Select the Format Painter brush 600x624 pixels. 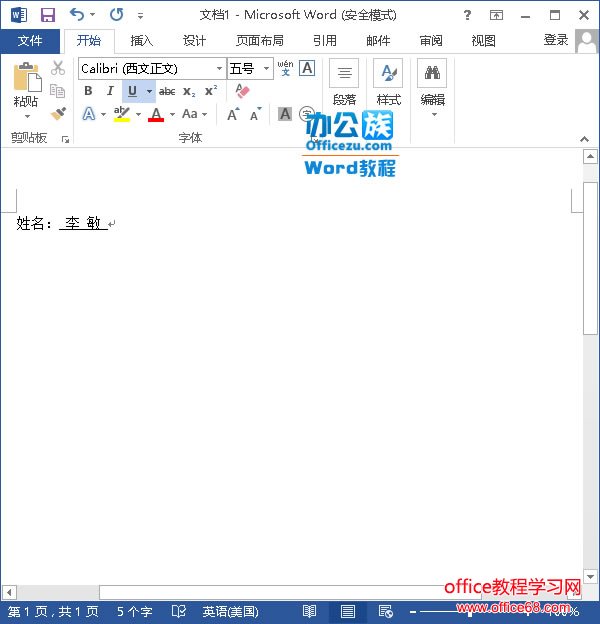point(58,114)
